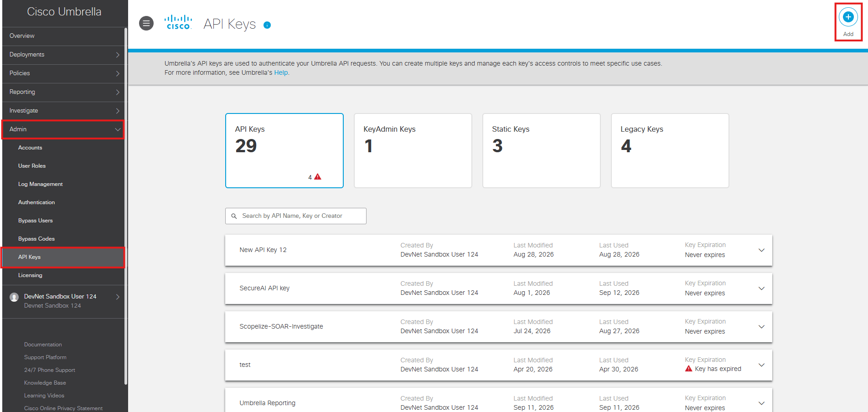Open the Support Platform link
This screenshot has height=412, width=868.
[x=45, y=357]
